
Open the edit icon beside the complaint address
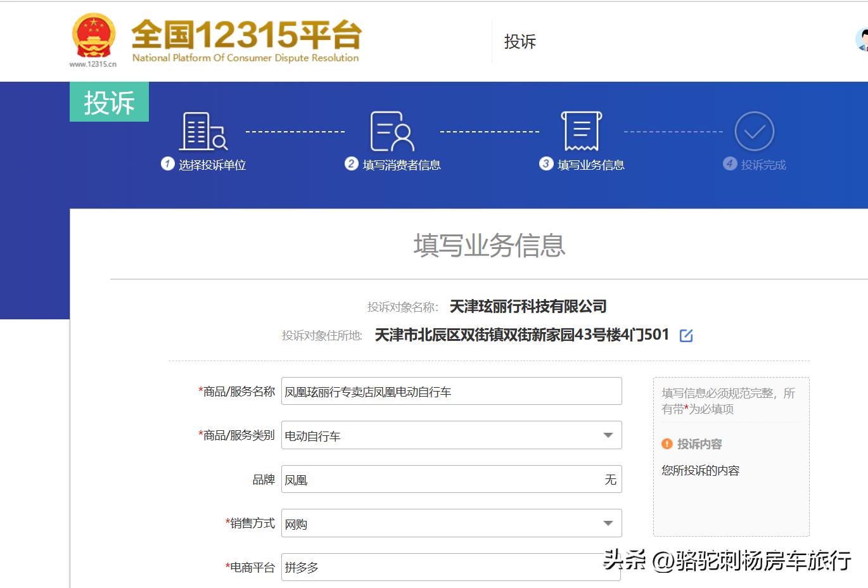pos(687,335)
